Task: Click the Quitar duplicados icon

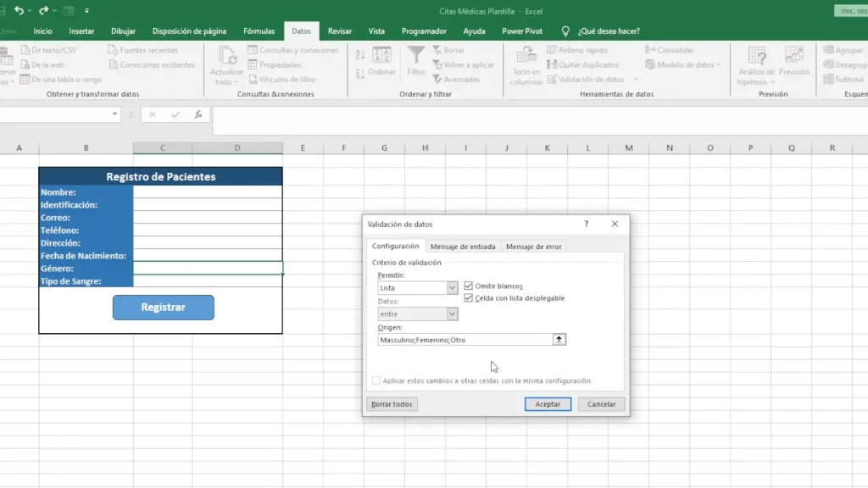Action: click(552, 64)
